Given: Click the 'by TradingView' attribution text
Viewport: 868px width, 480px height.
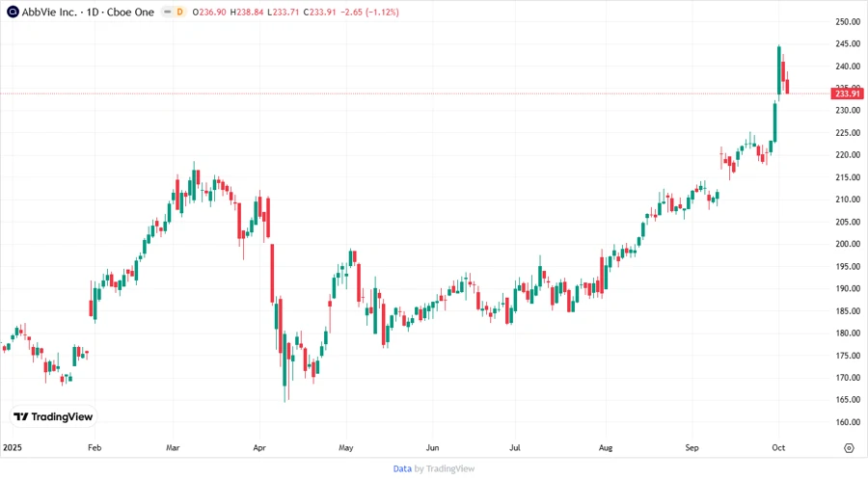Looking at the screenshot, I should click(445, 468).
